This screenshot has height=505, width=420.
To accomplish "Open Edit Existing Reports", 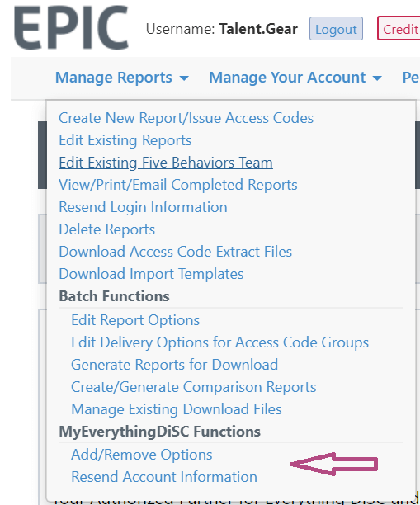I will 125,140.
